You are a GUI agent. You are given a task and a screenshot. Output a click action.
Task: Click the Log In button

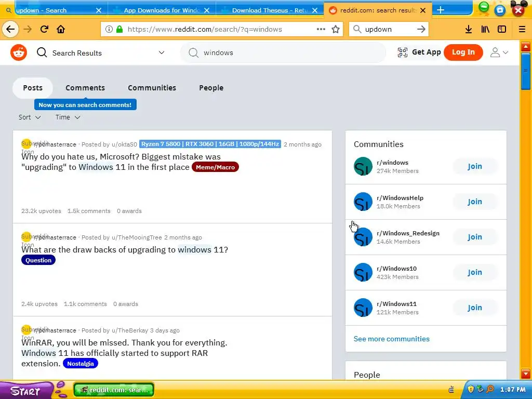tap(463, 52)
